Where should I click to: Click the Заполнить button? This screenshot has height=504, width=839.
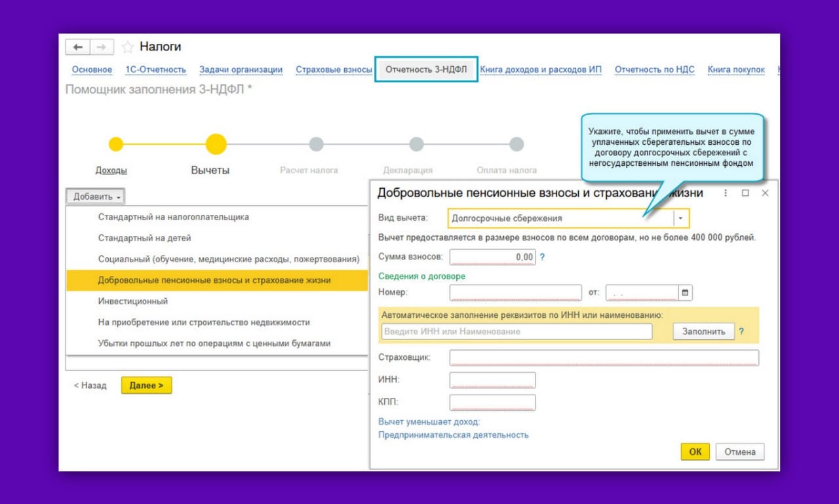tap(703, 332)
